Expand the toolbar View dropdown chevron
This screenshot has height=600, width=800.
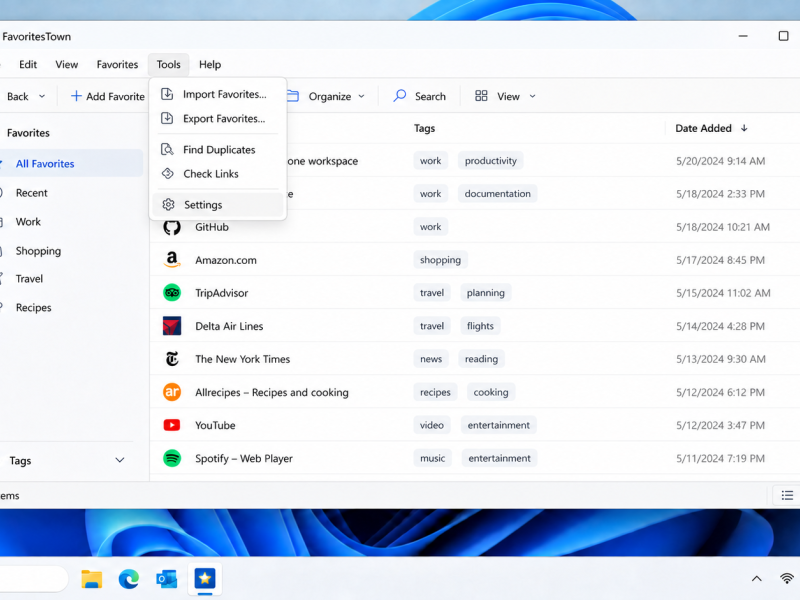pyautogui.click(x=532, y=96)
